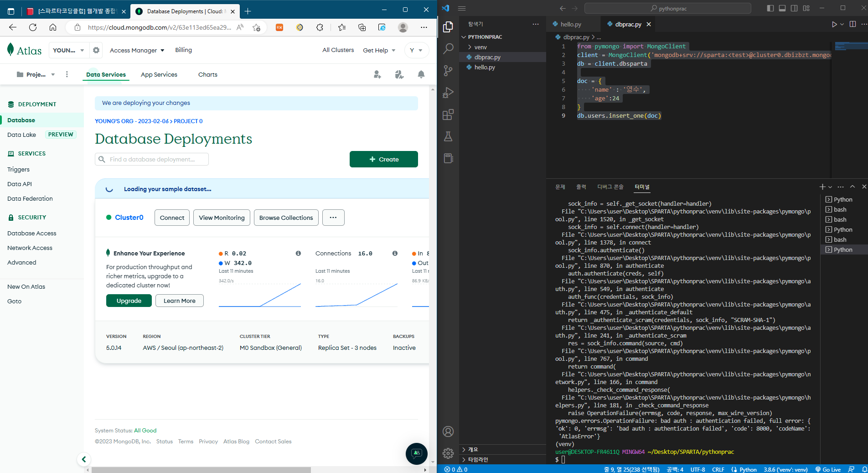
Task: Switch to Data Services tab
Action: (106, 74)
